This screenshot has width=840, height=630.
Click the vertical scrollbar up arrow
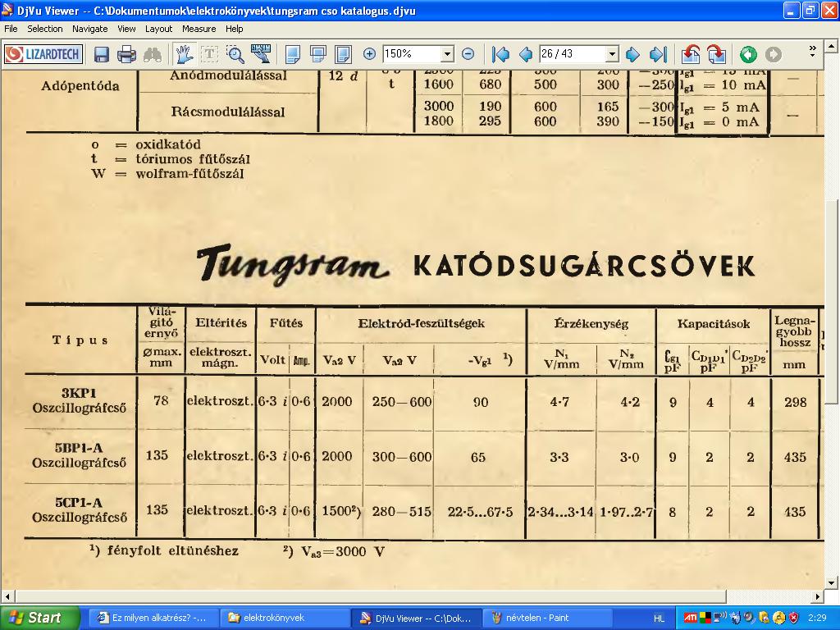(832, 47)
